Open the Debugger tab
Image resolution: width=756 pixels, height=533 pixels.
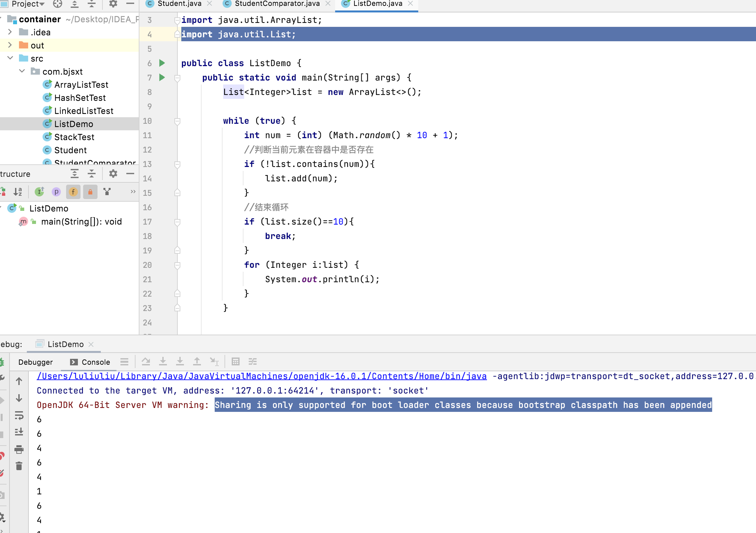tap(36, 362)
